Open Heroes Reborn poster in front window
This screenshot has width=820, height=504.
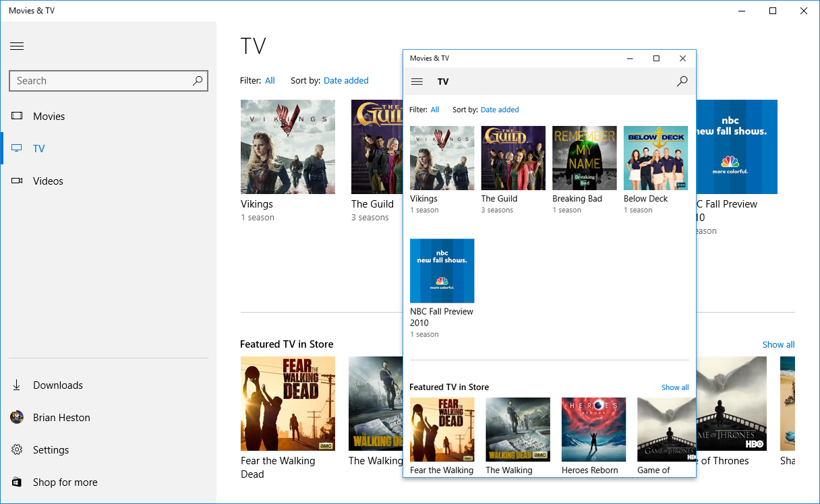click(x=594, y=430)
